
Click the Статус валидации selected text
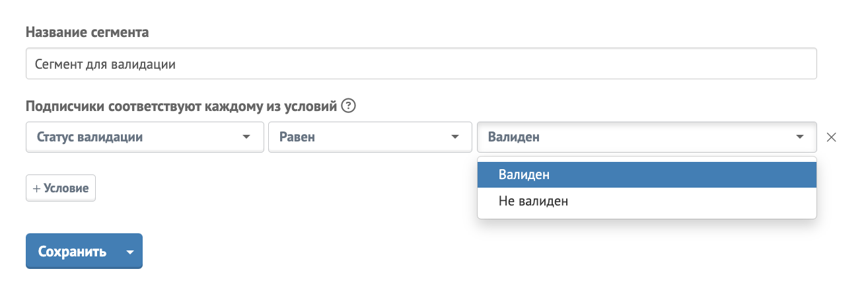point(90,137)
